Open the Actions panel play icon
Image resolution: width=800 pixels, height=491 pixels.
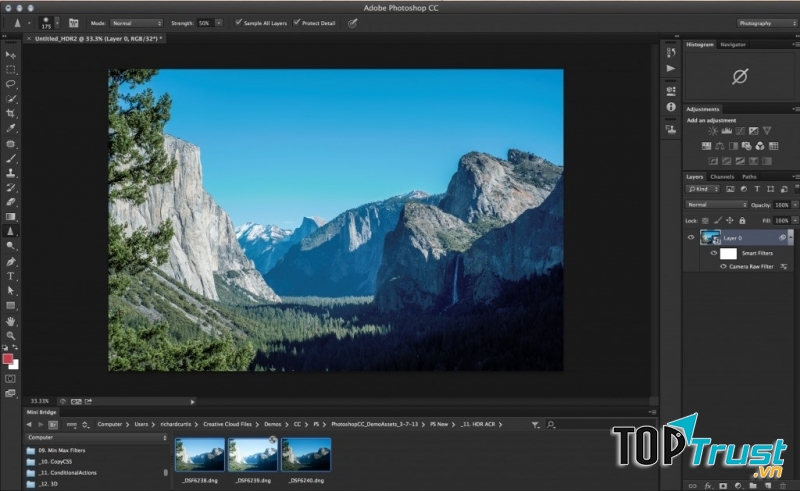tap(671, 68)
